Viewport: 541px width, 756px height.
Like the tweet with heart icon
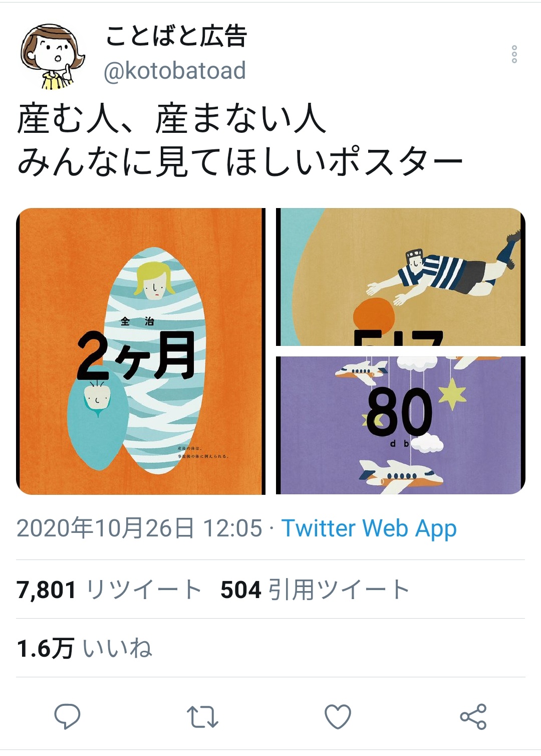(338, 717)
